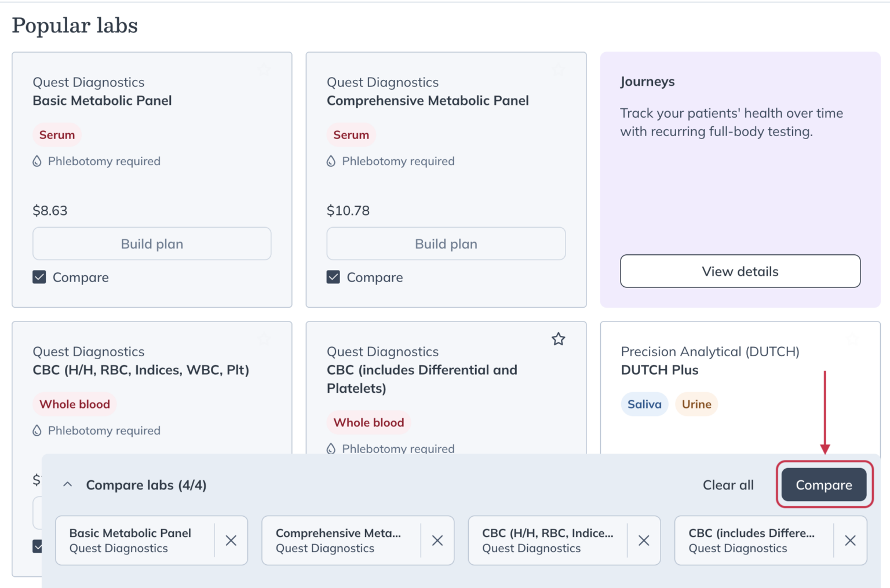890x588 pixels.
Task: Star the DUTCH Plus lab
Action: click(852, 340)
